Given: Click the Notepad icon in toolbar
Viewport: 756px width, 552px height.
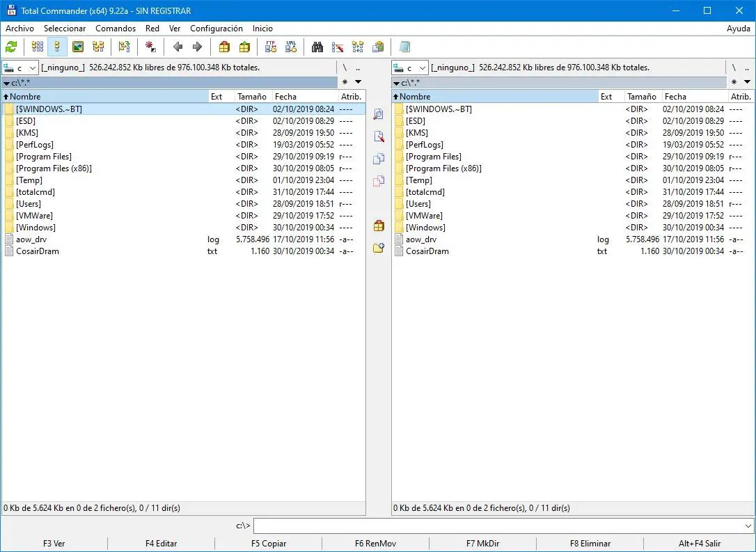Looking at the screenshot, I should tap(405, 47).
